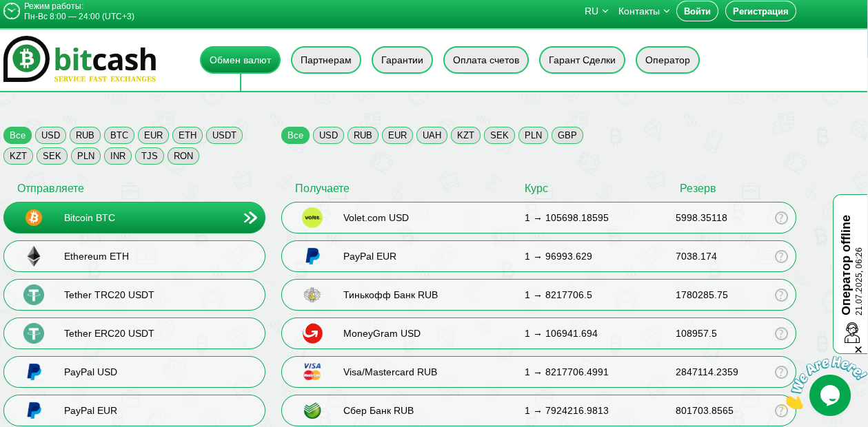Expand the Контакты dropdown
This screenshot has height=427, width=868.
(644, 11)
